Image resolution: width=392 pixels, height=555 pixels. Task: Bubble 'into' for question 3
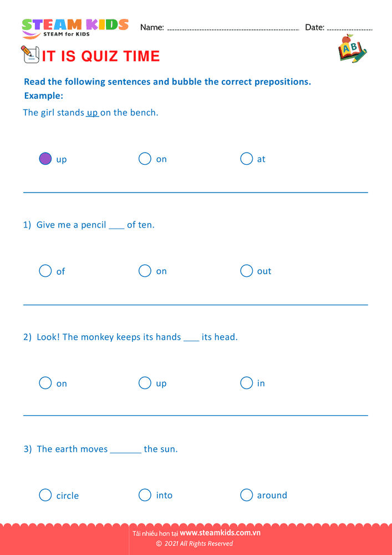pyautogui.click(x=145, y=495)
